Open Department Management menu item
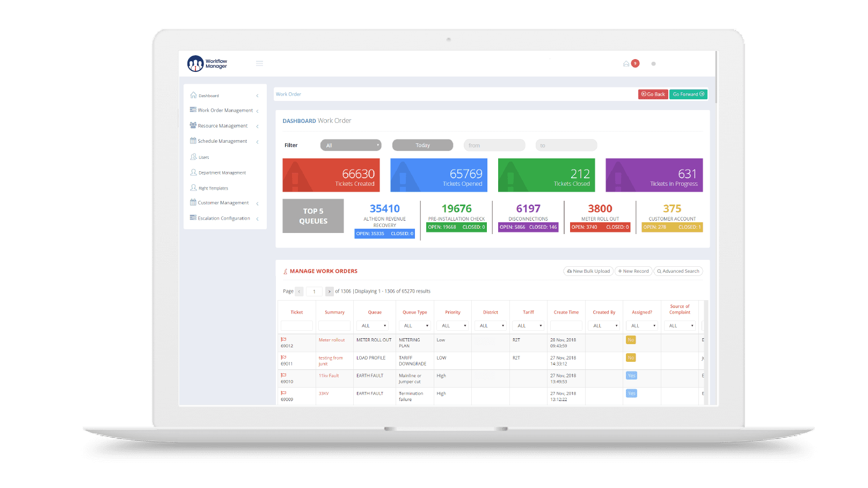The height and width of the screenshot is (488, 868). 222,173
